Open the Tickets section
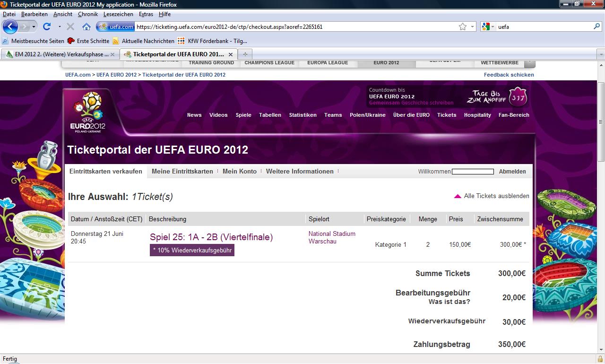 click(x=447, y=115)
